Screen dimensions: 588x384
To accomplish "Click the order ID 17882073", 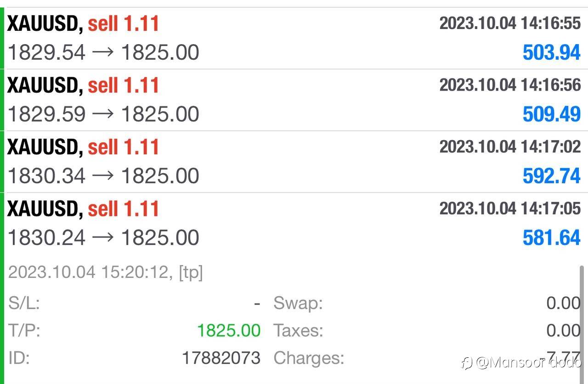I will pyautogui.click(x=221, y=358).
